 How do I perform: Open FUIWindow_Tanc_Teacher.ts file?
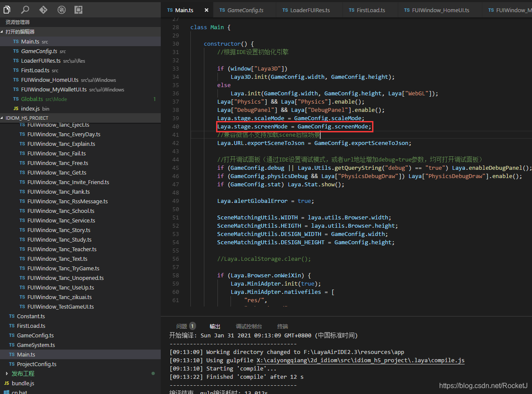[x=80, y=249]
